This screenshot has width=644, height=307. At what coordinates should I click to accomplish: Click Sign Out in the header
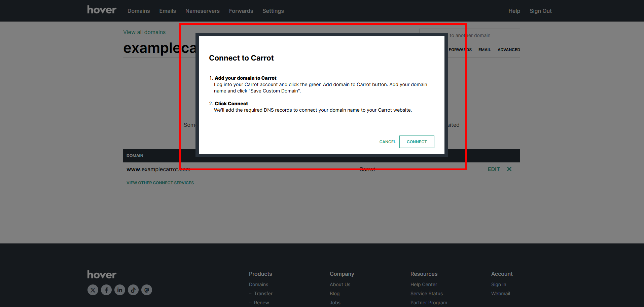[x=541, y=11]
